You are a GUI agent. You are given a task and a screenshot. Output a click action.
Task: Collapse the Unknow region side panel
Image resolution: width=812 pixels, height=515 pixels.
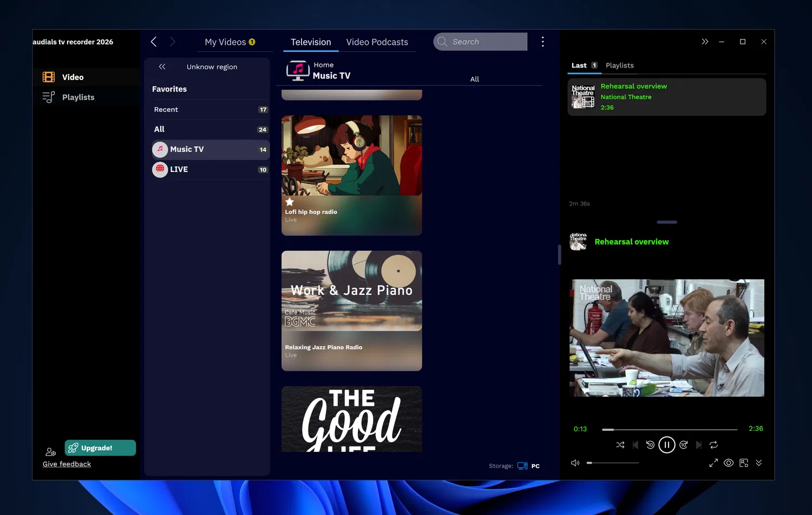pos(162,67)
